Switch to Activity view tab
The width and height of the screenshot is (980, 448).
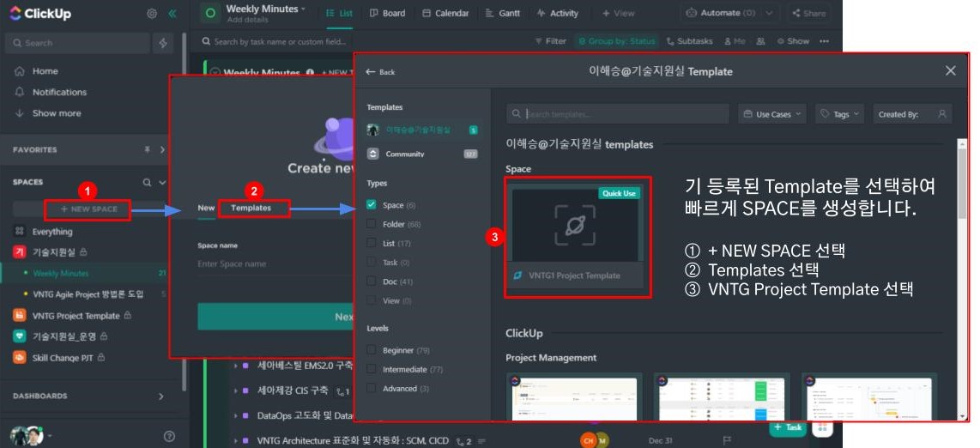pyautogui.click(x=558, y=13)
